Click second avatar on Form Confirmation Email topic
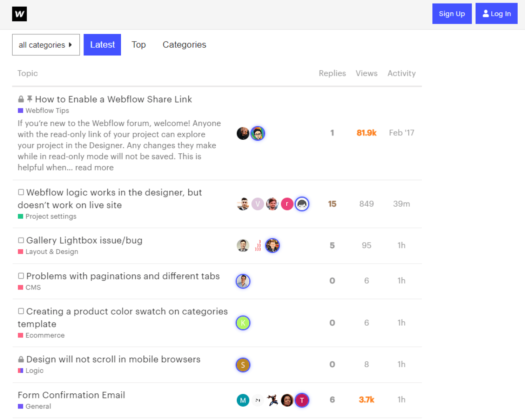 point(258,400)
